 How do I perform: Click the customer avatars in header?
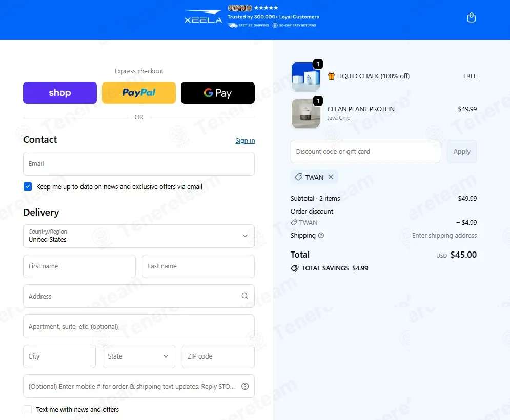pos(240,8)
